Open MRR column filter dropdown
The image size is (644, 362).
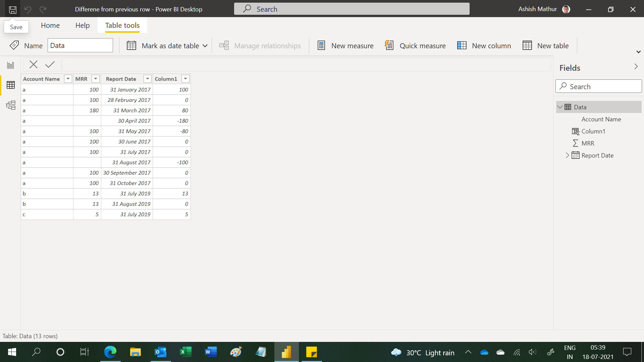click(96, 79)
